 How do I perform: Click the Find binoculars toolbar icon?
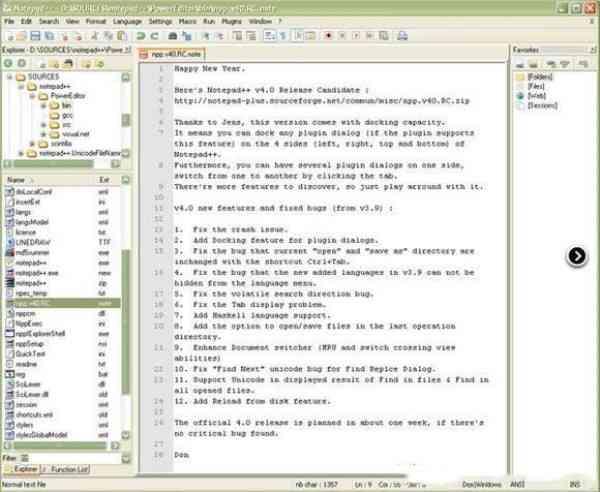click(173, 36)
